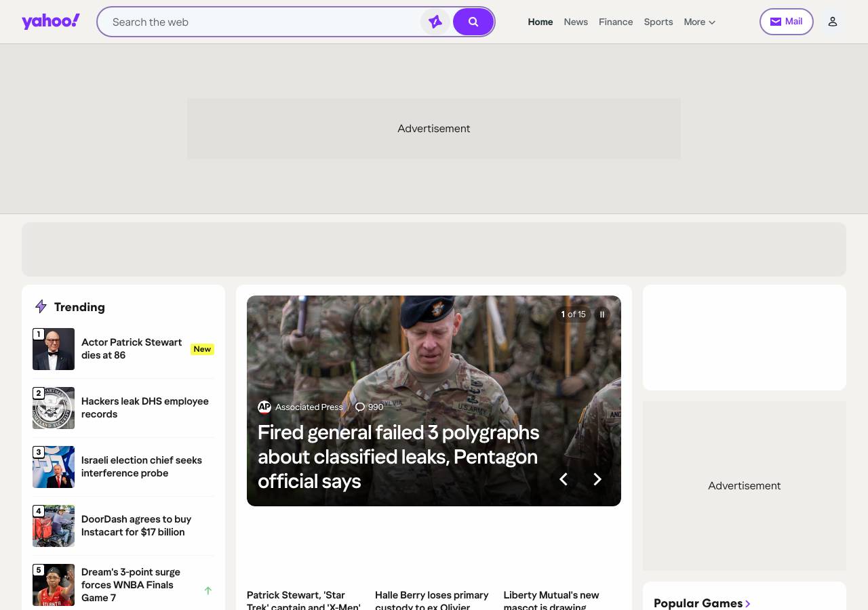Click the yellow New badge
This screenshot has width=868, height=610.
202,349
